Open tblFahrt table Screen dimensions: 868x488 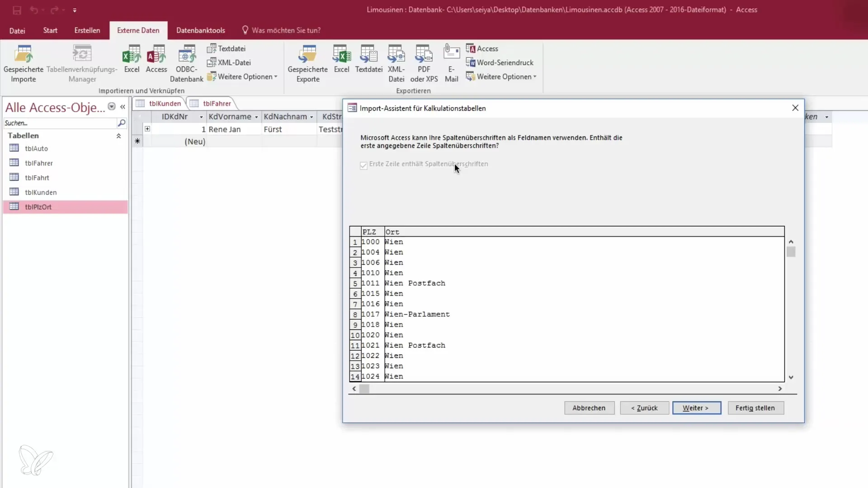[37, 178]
